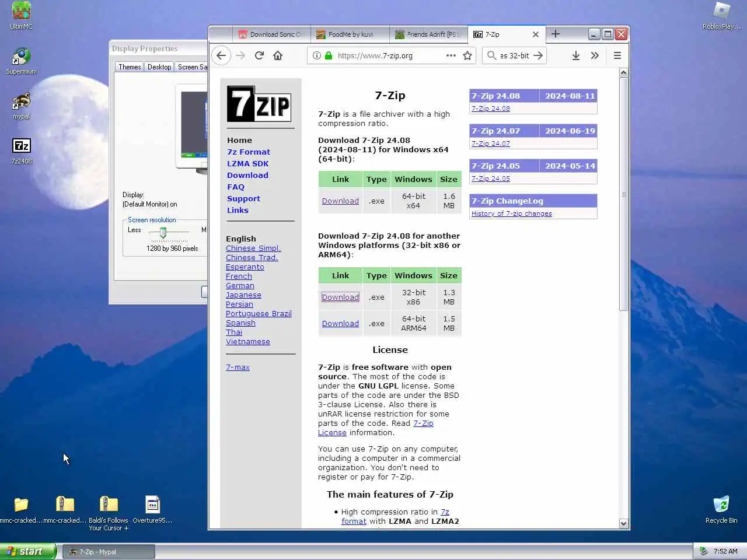Open the 7z Format page
This screenshot has width=747, height=560.
[x=249, y=152]
